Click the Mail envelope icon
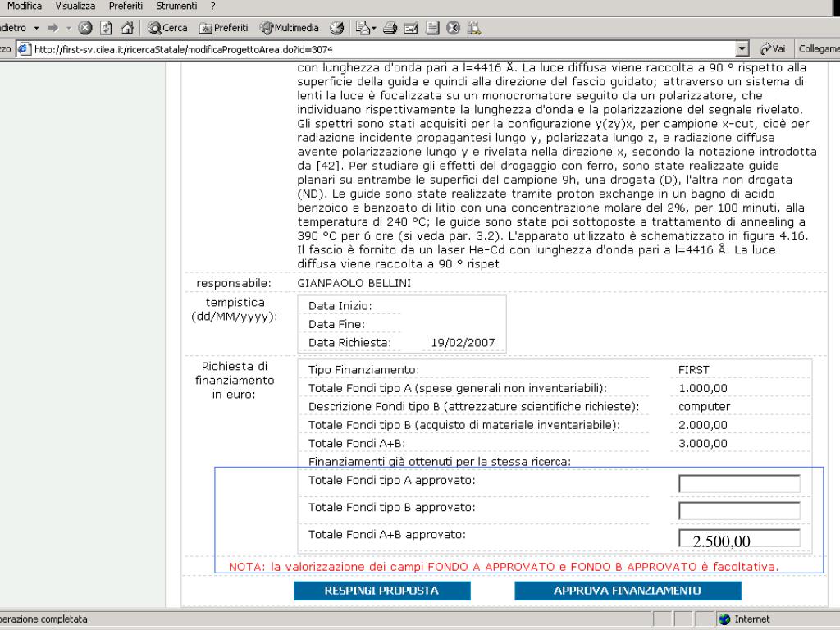 (x=363, y=28)
